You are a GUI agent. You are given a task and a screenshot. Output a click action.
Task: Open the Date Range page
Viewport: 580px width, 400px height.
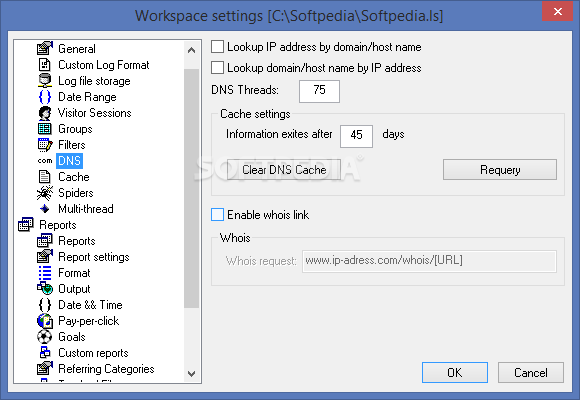point(87,97)
